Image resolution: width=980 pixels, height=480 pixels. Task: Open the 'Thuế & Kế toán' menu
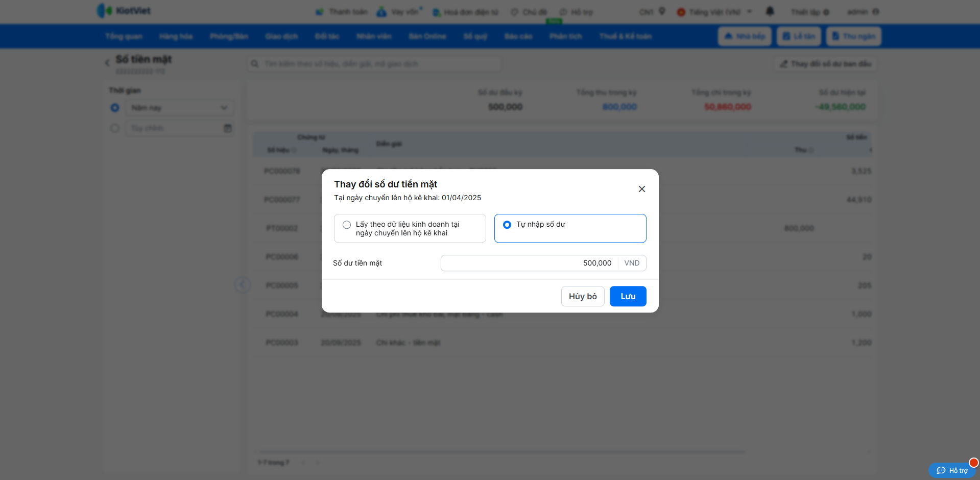[626, 36]
